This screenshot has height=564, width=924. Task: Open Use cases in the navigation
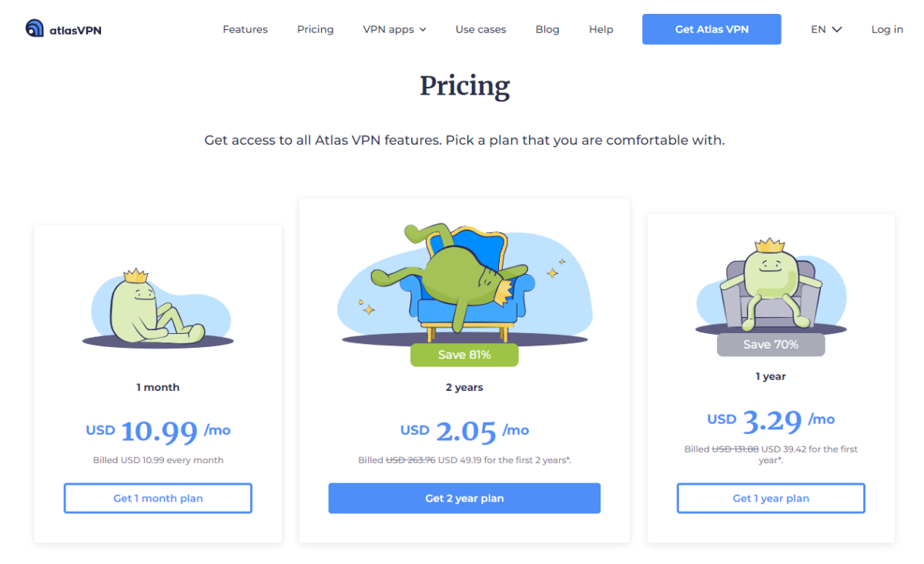pos(480,29)
